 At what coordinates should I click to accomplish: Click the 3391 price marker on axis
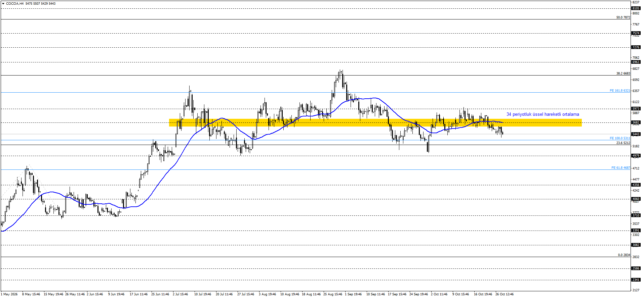tap(636, 231)
